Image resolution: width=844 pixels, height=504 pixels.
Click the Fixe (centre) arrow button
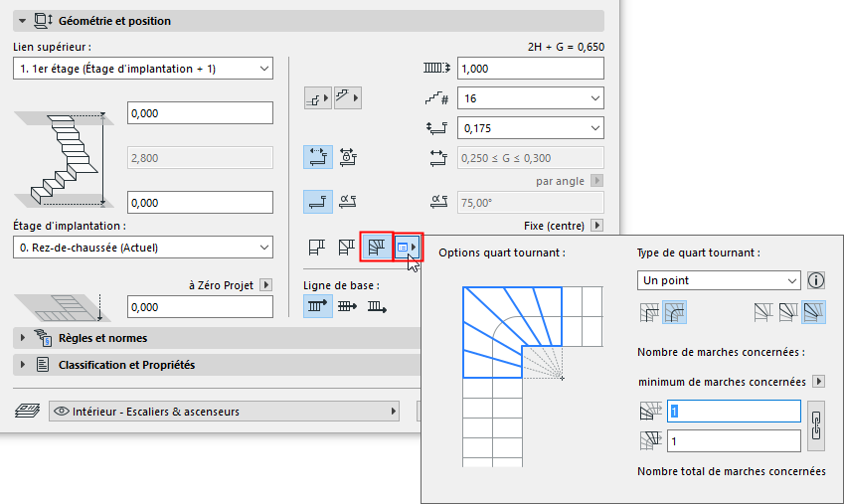coord(596,226)
